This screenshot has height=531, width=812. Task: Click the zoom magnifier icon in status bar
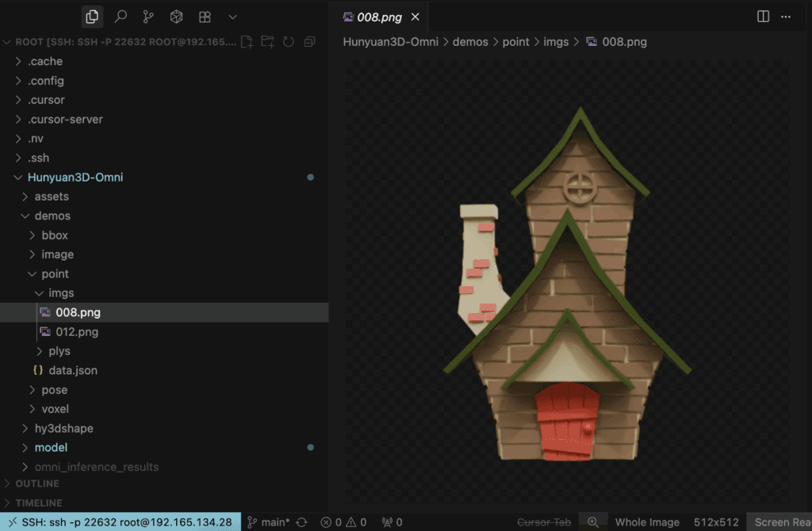point(592,522)
